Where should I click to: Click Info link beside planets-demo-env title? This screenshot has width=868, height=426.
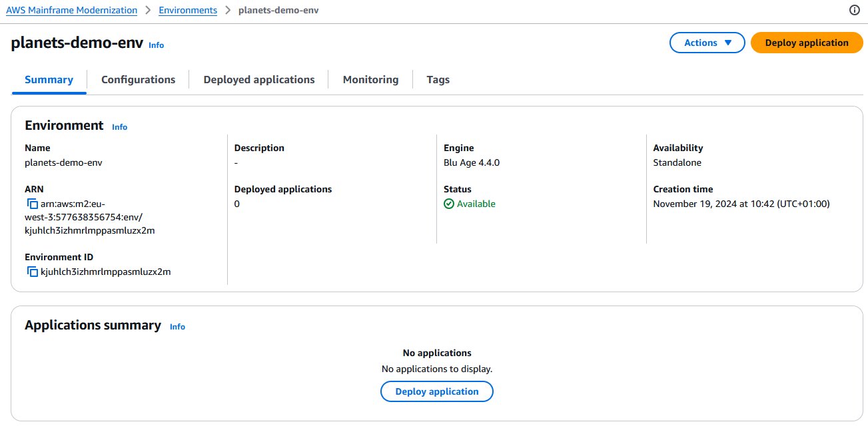156,45
